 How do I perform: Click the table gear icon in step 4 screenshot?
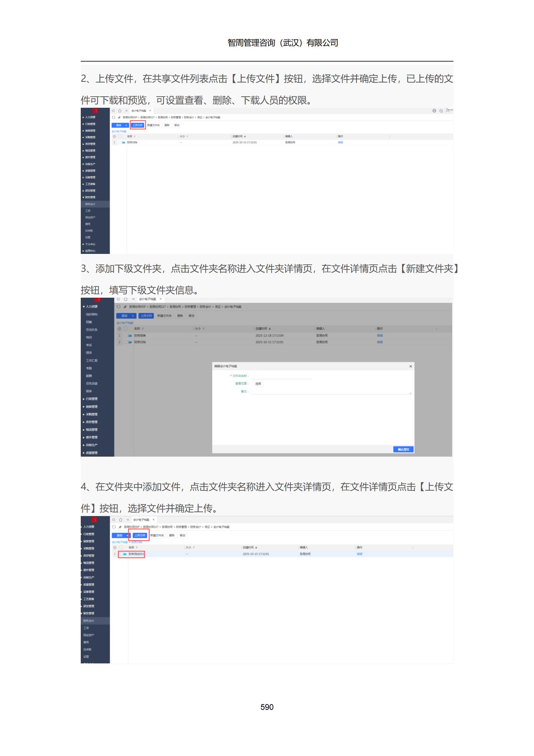115,548
